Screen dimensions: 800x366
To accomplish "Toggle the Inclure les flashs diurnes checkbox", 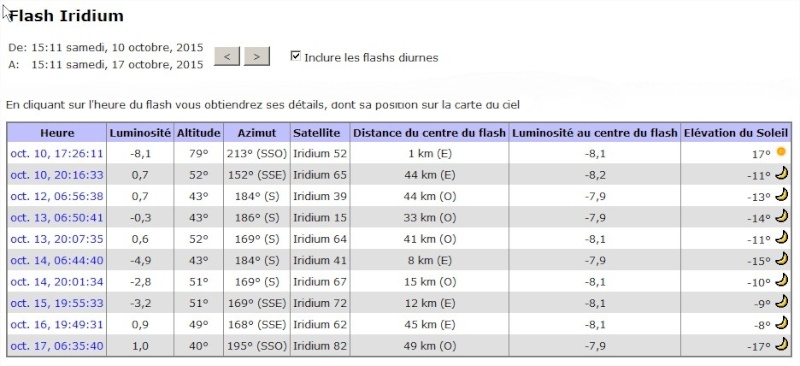I will pos(295,56).
